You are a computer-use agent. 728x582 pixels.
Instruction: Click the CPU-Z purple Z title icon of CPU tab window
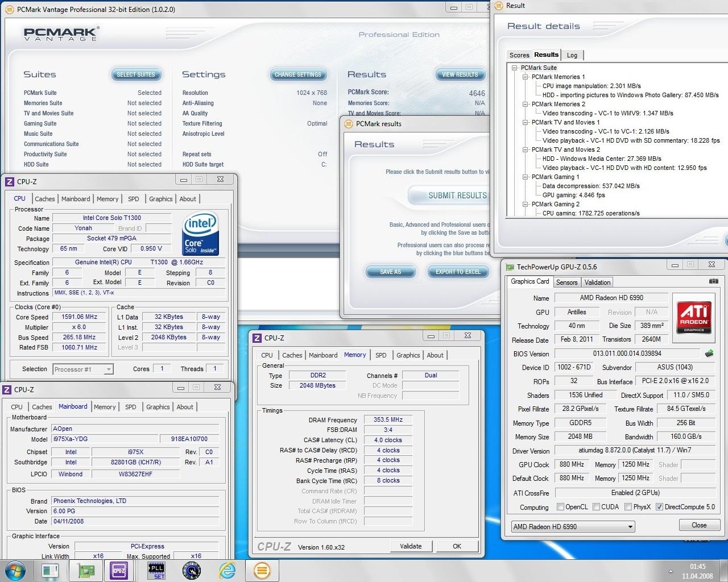pos(9,182)
